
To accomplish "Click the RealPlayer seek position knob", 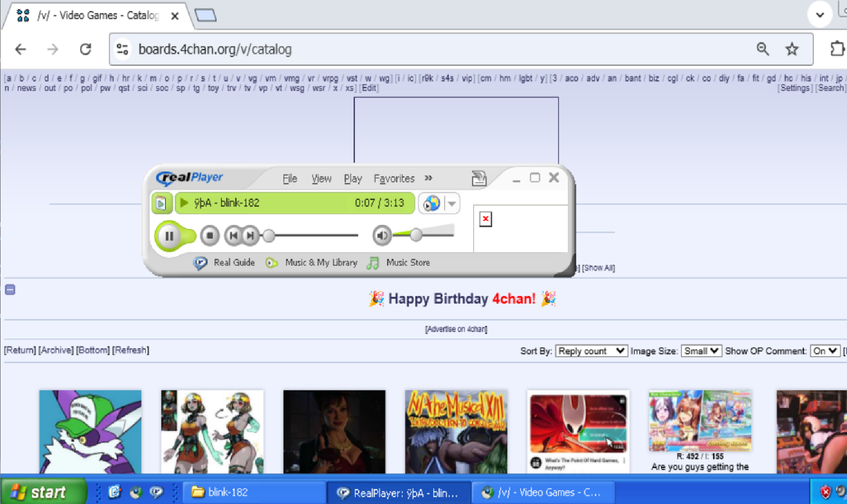I will click(x=268, y=235).
